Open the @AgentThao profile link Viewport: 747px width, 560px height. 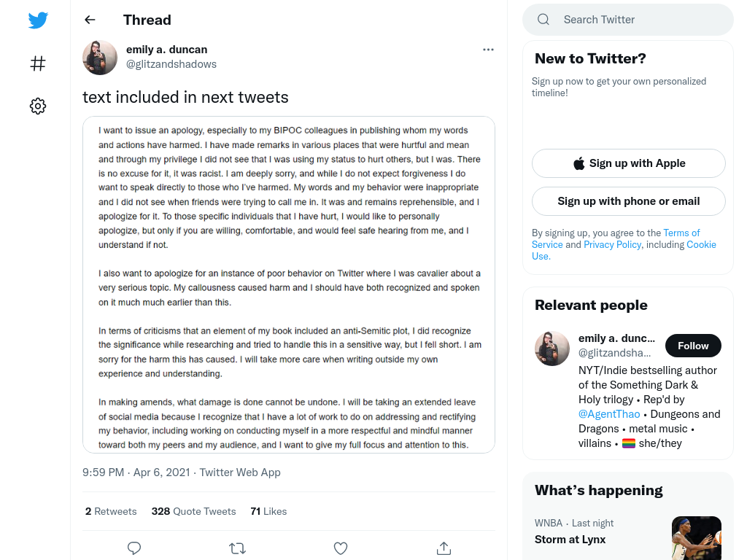point(609,414)
